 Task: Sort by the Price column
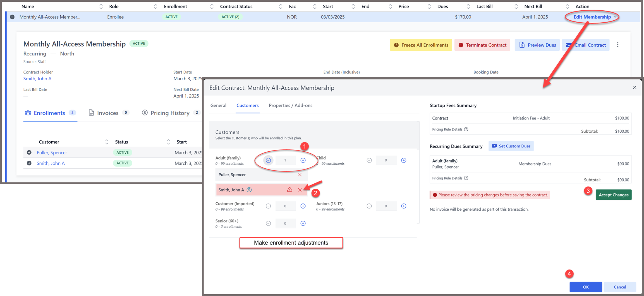click(429, 6)
